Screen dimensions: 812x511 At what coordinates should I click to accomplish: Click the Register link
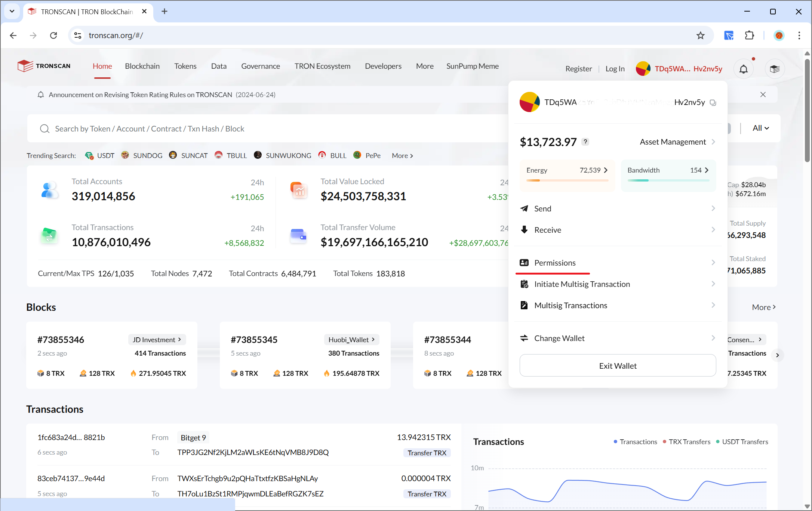tap(579, 69)
